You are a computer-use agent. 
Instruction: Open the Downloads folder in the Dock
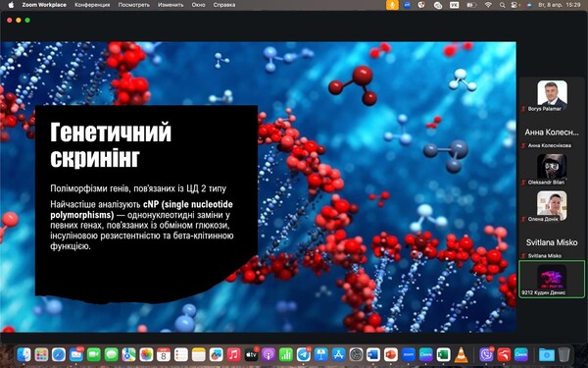(x=547, y=354)
